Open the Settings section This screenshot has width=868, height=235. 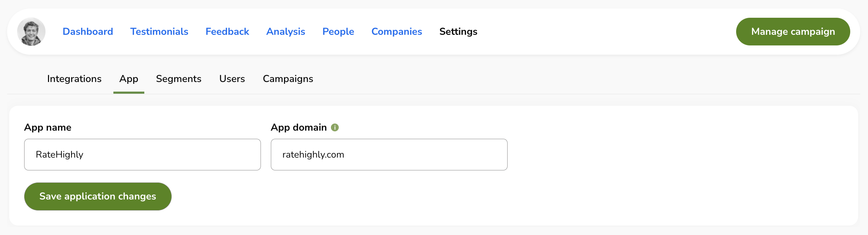tap(458, 32)
